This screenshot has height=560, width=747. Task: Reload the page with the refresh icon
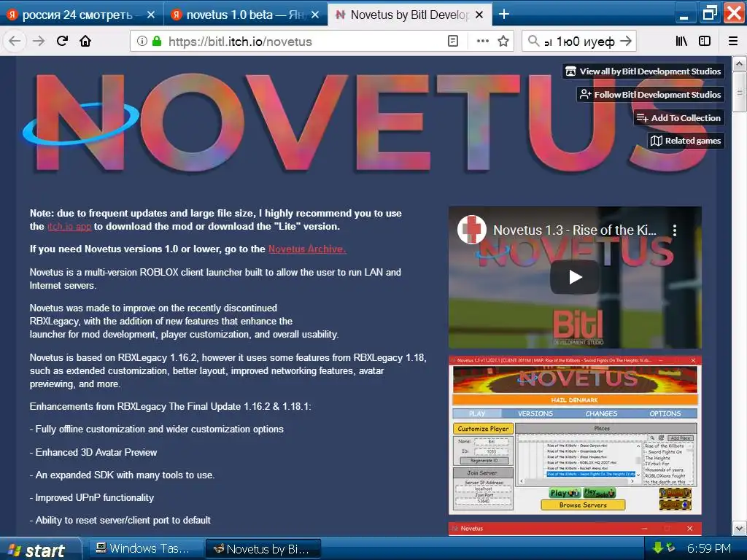pos(62,41)
